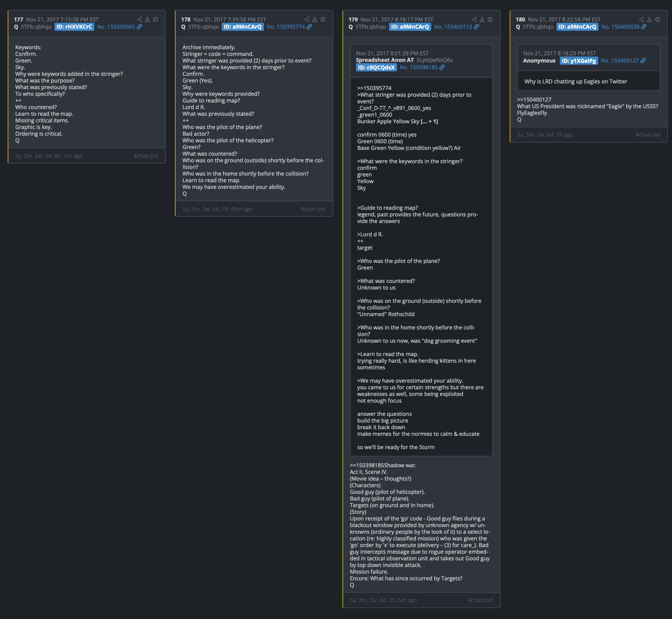The width and height of the screenshot is (672, 619).
Task: Click the ID: c9QCQdsX badge in quoted post
Action: (376, 67)
